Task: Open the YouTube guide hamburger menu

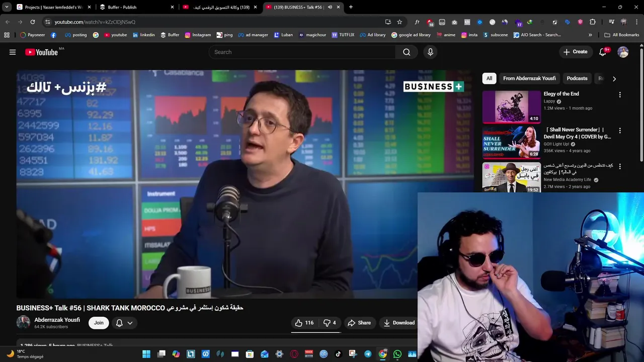Action: click(x=13, y=52)
